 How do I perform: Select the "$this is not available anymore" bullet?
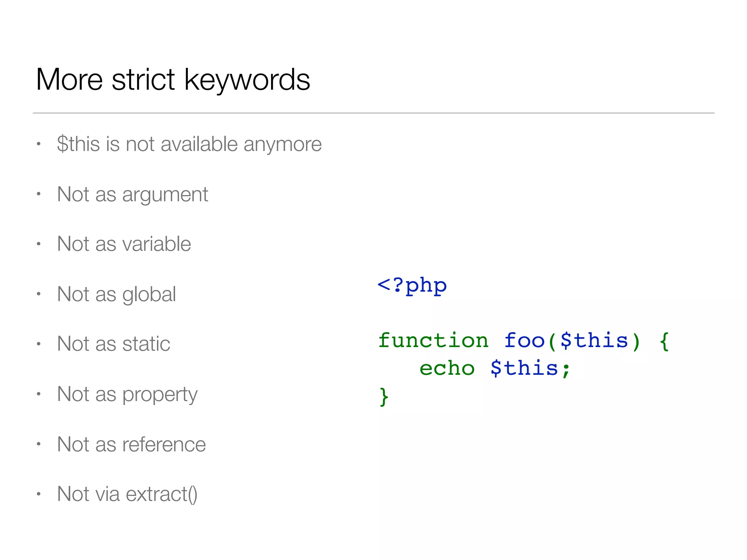189,144
